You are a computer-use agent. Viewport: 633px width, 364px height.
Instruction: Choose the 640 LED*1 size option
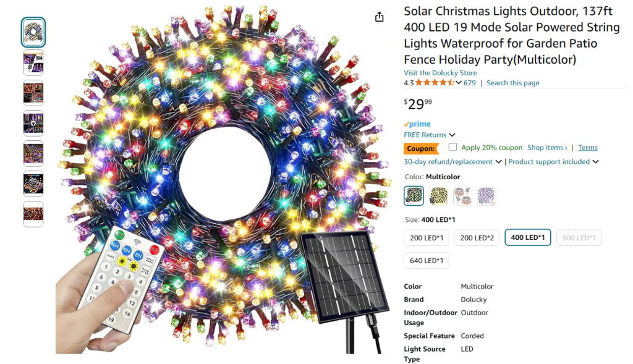427,261
